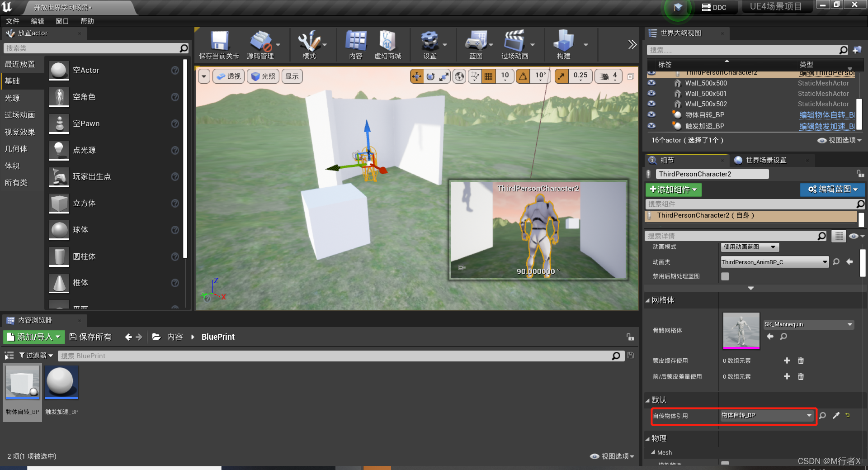The image size is (868, 470).
Task: Toggle rotation snapping in viewport
Action: point(523,76)
